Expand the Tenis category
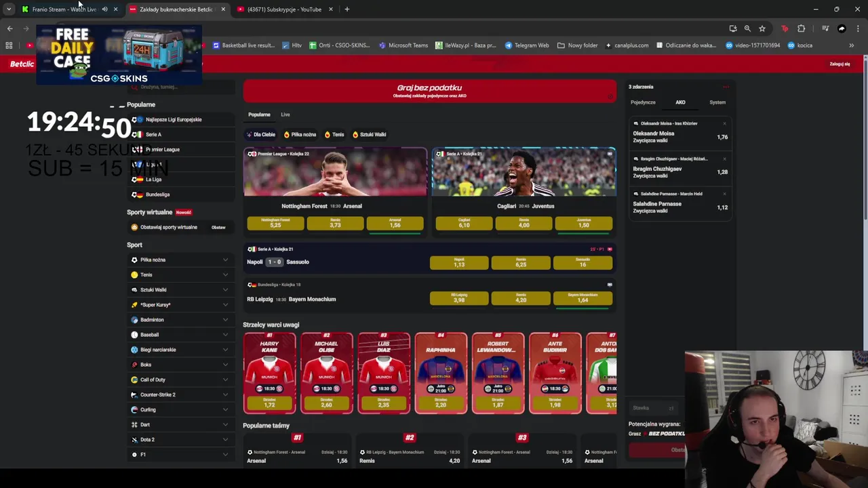This screenshot has height=488, width=868. [x=225, y=274]
